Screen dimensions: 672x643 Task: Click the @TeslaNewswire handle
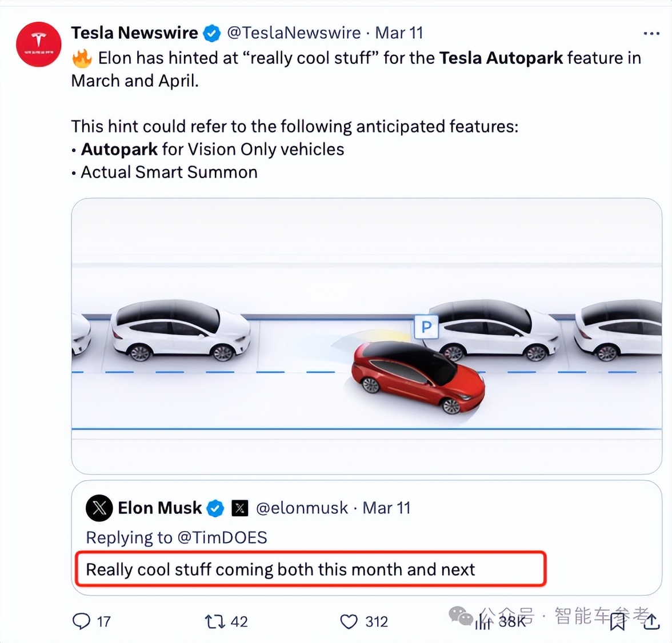click(294, 33)
